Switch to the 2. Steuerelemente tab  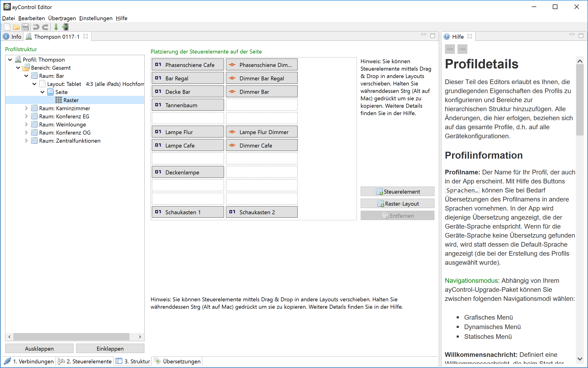(85, 361)
